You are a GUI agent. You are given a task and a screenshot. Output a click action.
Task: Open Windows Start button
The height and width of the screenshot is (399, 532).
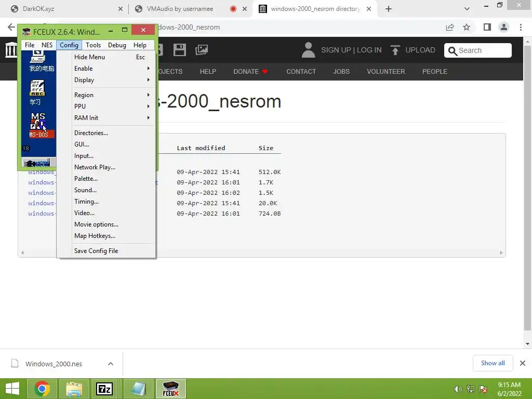[x=12, y=389]
